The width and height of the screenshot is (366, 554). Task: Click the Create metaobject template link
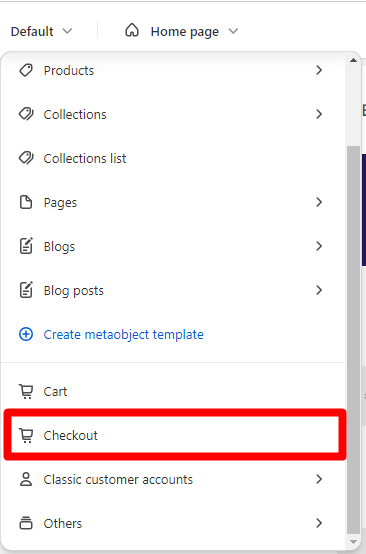point(123,334)
